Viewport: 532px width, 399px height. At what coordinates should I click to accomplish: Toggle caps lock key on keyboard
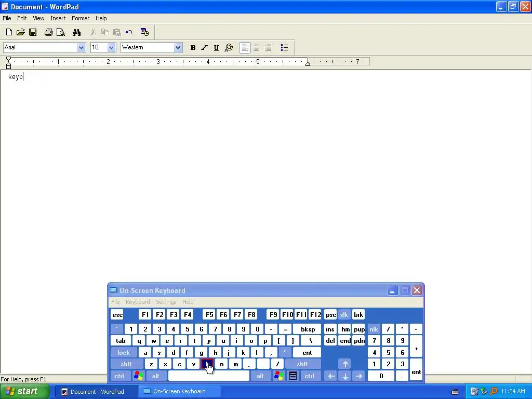tap(124, 353)
